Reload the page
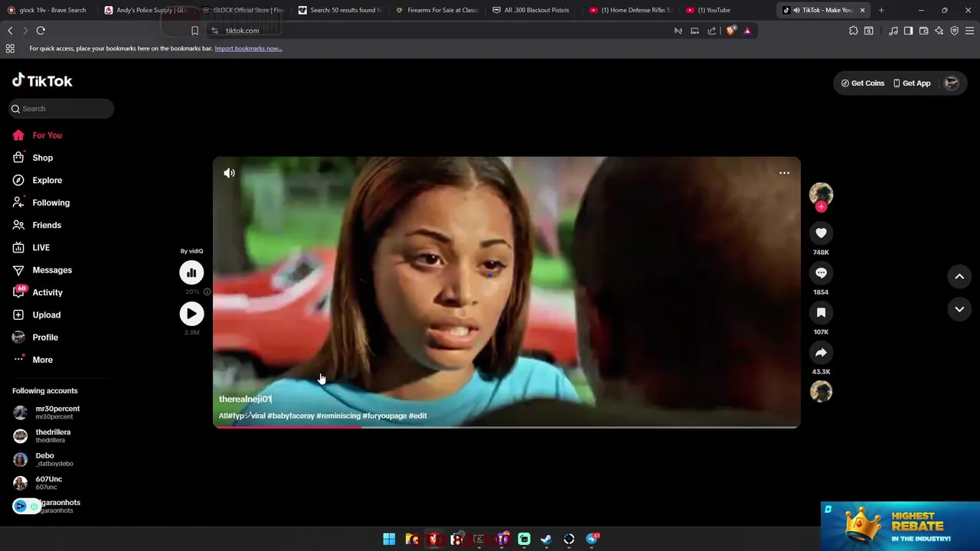Screen dimensions: 980x551 click(x=41, y=31)
